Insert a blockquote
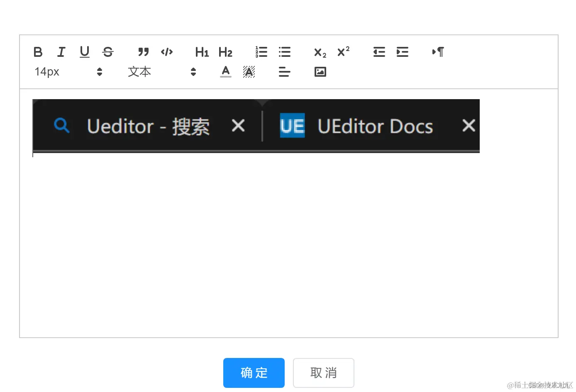This screenshot has height=392, width=576. [143, 52]
